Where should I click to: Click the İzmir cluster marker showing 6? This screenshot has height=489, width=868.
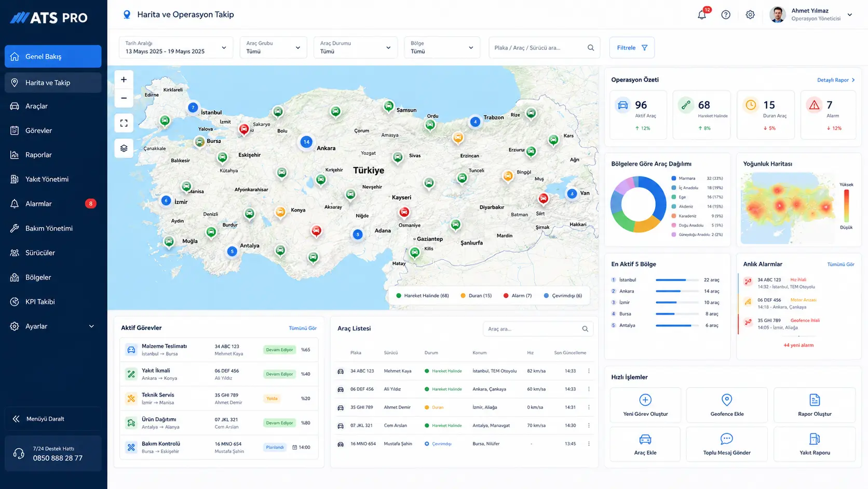coord(166,200)
